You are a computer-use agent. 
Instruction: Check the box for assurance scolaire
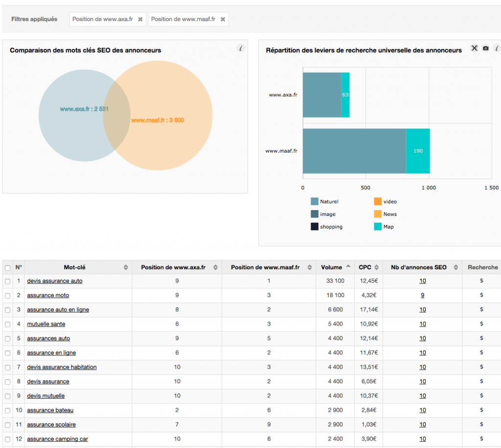(x=8, y=425)
